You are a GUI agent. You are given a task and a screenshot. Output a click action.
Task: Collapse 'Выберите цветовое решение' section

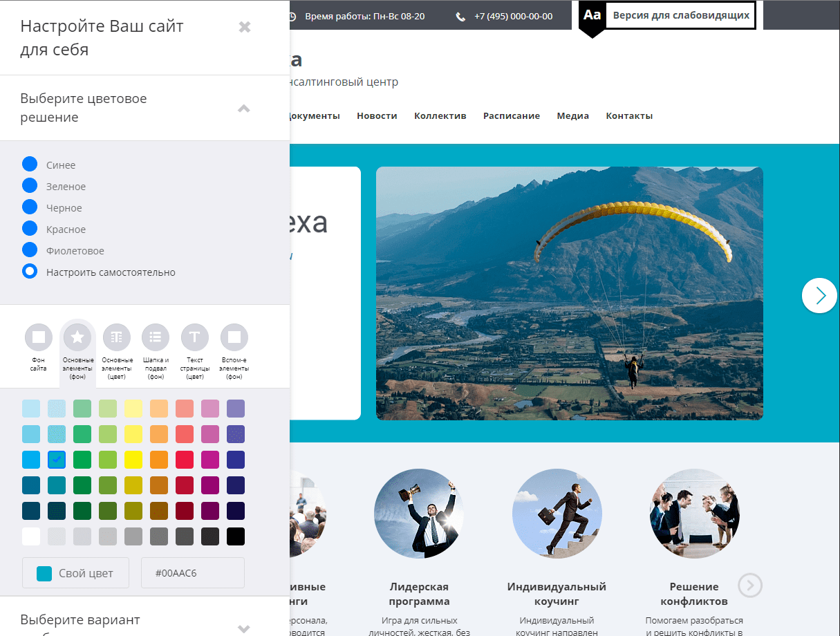coord(243,108)
